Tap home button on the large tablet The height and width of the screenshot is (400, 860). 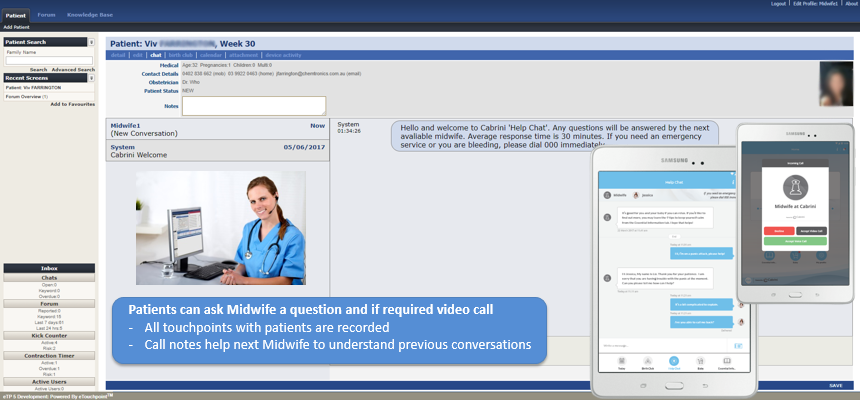(674, 386)
